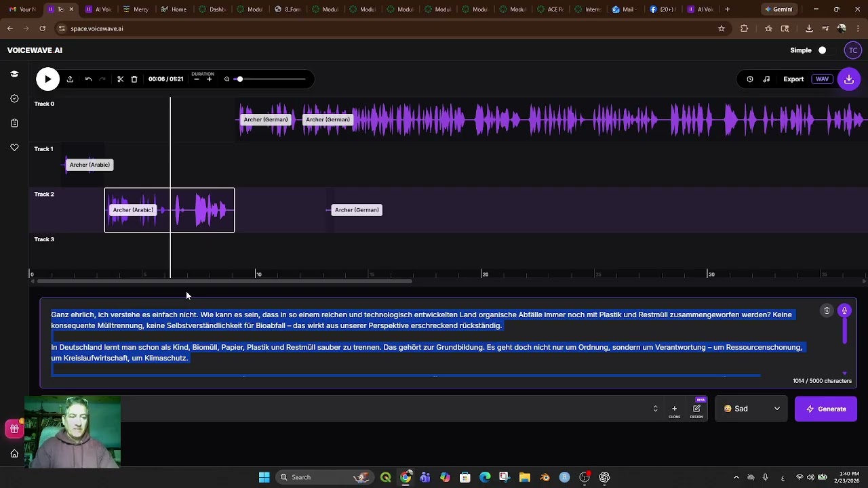This screenshot has width=868, height=488.
Task: Open the Sad emotion dropdown
Action: (751, 409)
